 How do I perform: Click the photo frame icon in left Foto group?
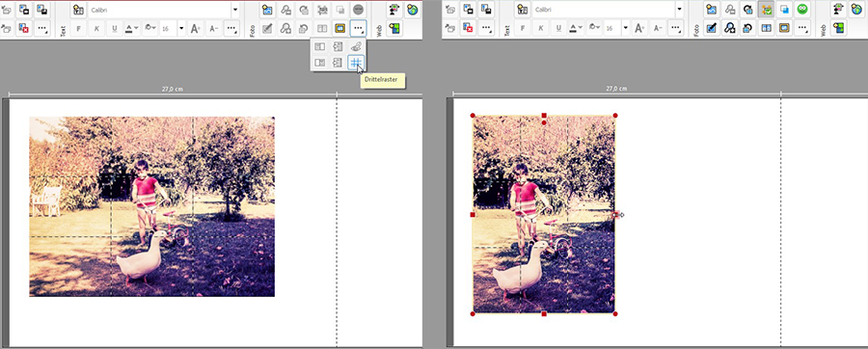pyautogui.click(x=340, y=28)
